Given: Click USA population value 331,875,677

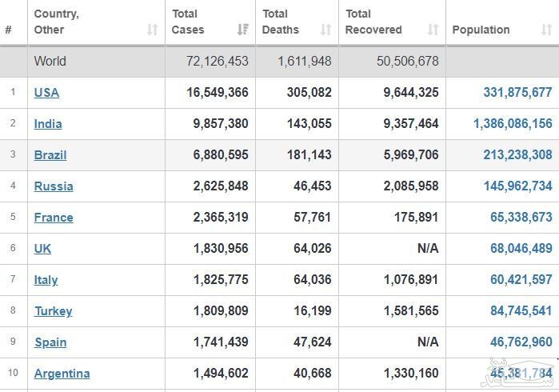Looking at the screenshot, I should 517,92.
